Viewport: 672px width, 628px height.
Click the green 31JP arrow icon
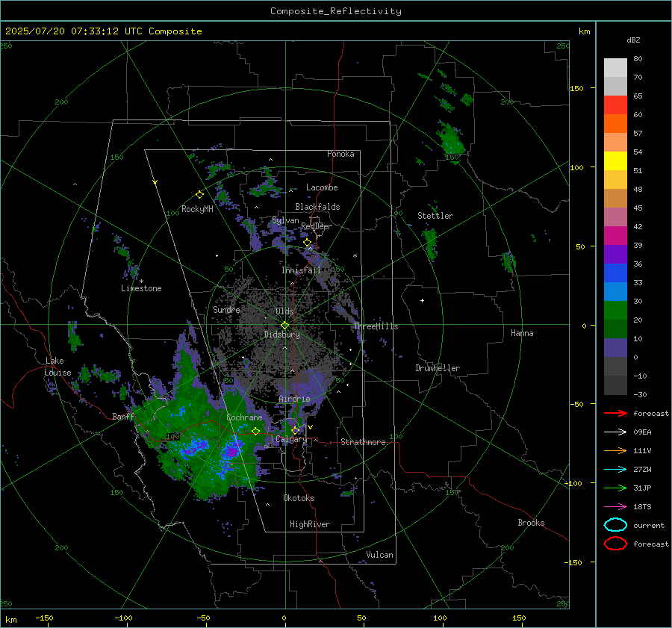[615, 488]
